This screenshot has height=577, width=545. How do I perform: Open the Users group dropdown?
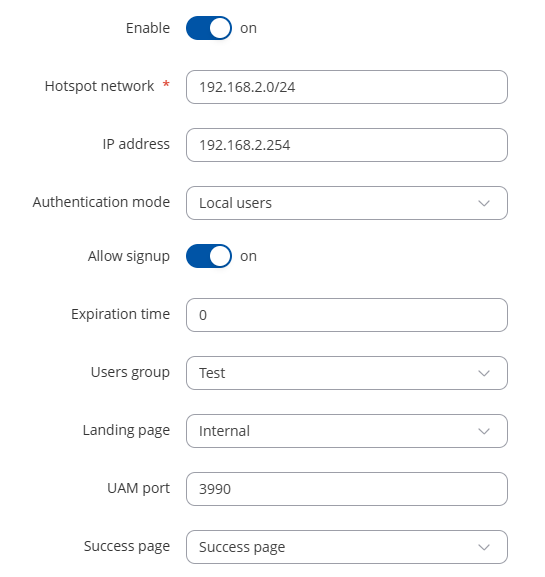pos(347,373)
